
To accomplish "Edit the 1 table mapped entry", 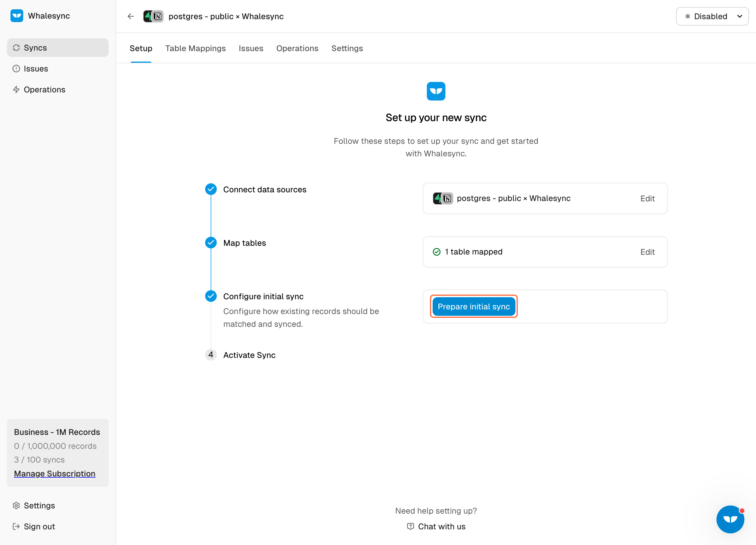I will click(x=647, y=252).
